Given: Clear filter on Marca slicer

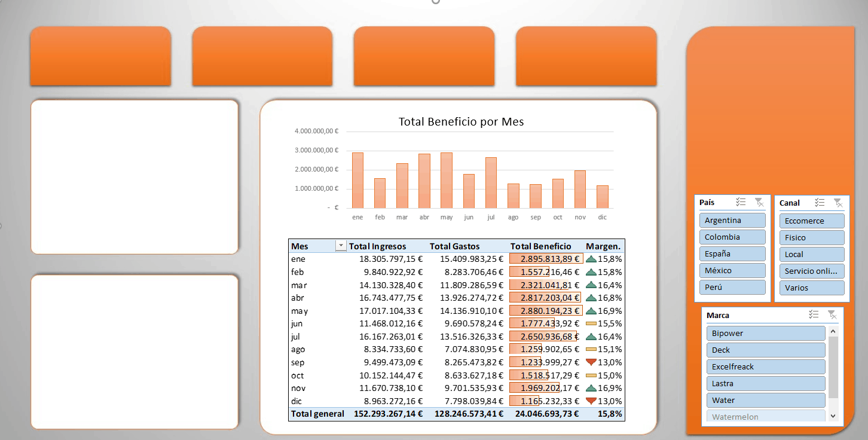Looking at the screenshot, I should coord(832,314).
